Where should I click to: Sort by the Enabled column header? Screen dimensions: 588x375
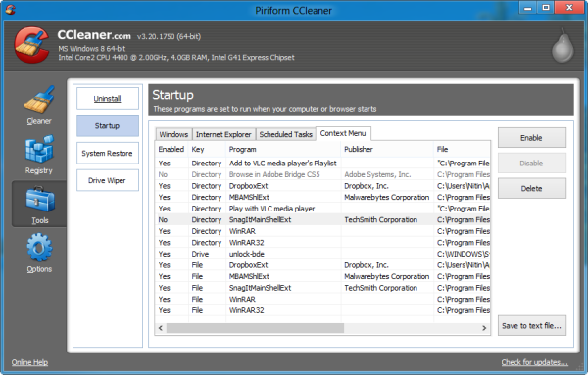click(171, 149)
